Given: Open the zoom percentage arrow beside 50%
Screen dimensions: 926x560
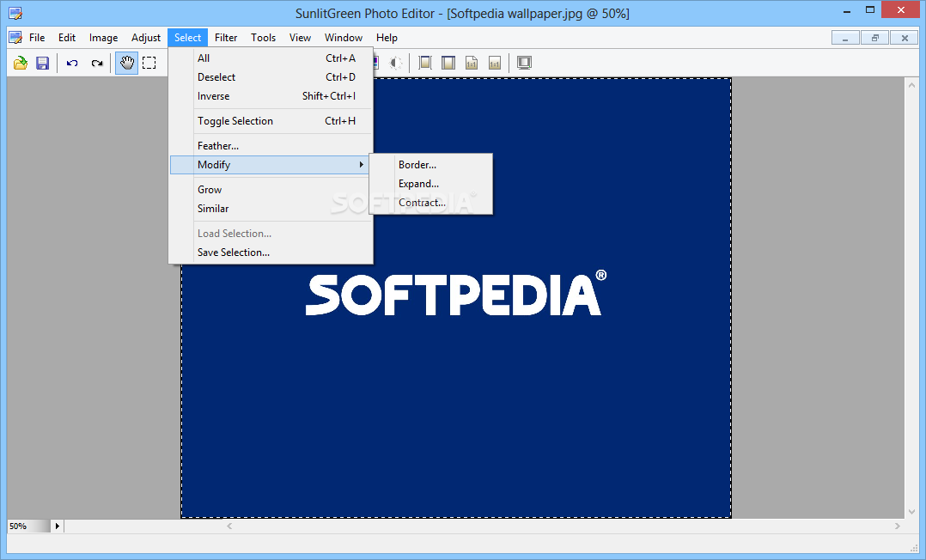Looking at the screenshot, I should coord(58,526).
